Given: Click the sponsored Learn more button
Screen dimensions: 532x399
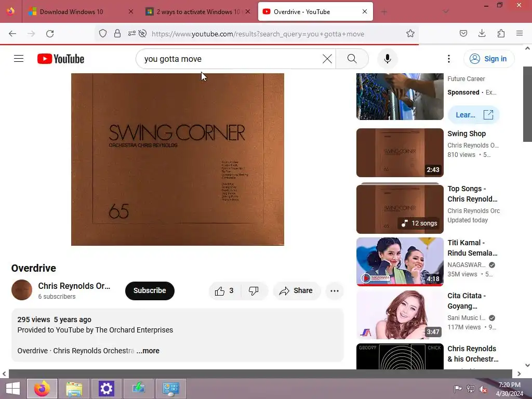Looking at the screenshot, I should (x=473, y=115).
